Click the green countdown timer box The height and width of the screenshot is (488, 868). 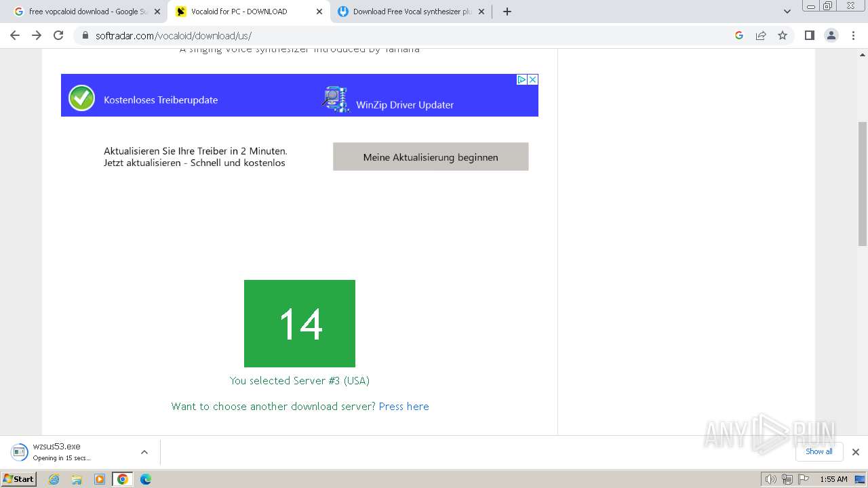[x=300, y=323]
